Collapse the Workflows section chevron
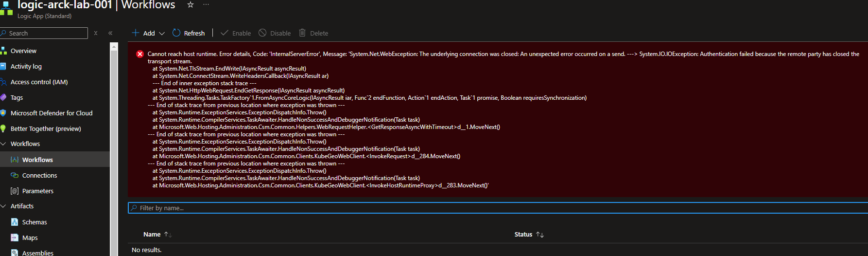 click(x=3, y=144)
